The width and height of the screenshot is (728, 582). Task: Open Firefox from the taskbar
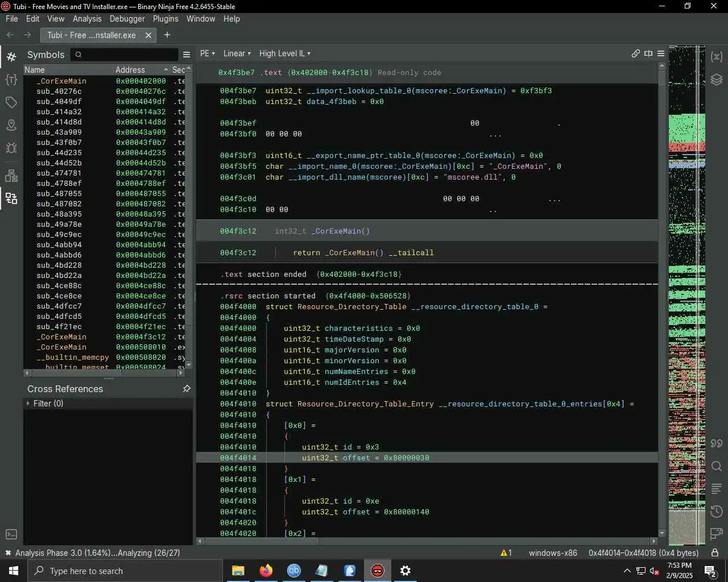[x=266, y=571]
